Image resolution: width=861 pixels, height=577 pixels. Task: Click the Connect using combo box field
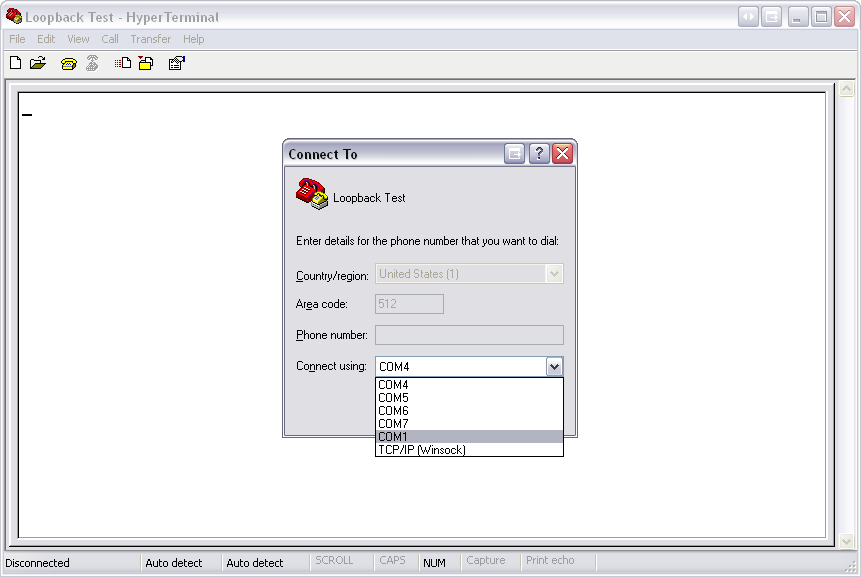(459, 367)
